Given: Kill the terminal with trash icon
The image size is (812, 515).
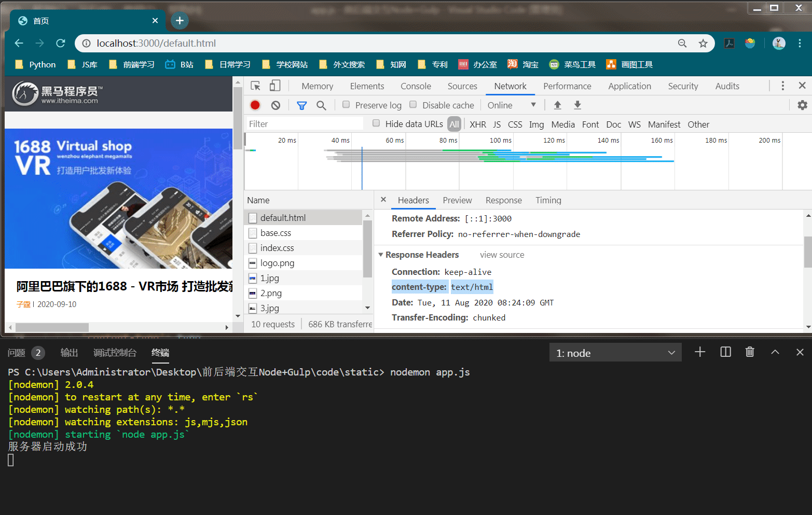Looking at the screenshot, I should (750, 352).
